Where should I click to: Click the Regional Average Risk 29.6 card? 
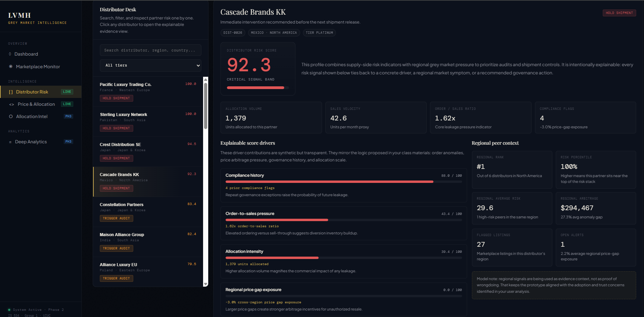click(x=512, y=208)
